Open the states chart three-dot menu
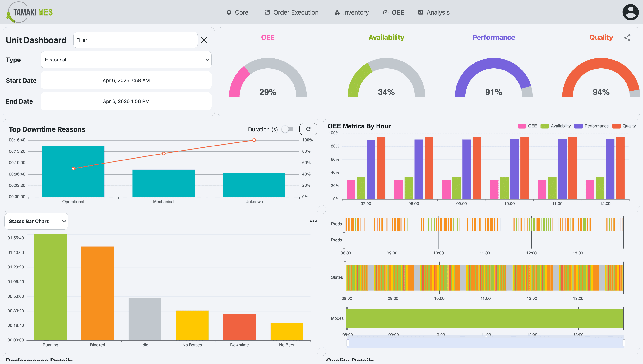Image resolution: width=643 pixels, height=364 pixels. 313,221
